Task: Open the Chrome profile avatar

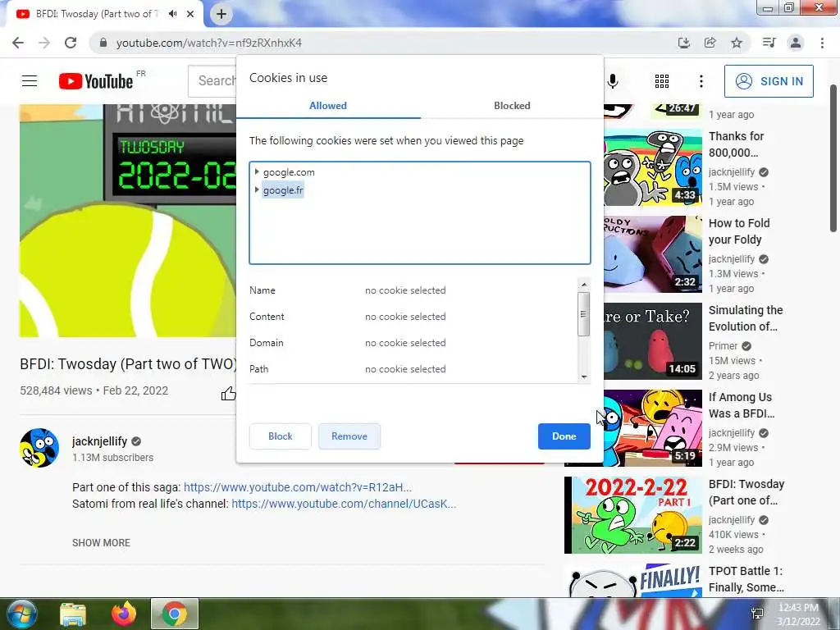Action: click(x=796, y=43)
